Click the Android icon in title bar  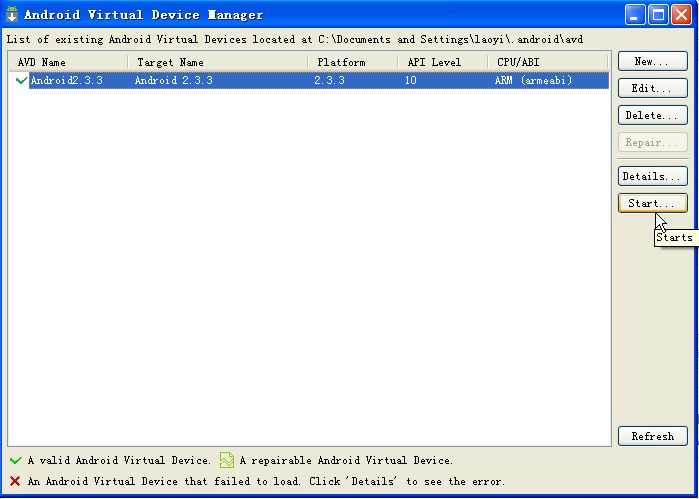click(x=12, y=14)
